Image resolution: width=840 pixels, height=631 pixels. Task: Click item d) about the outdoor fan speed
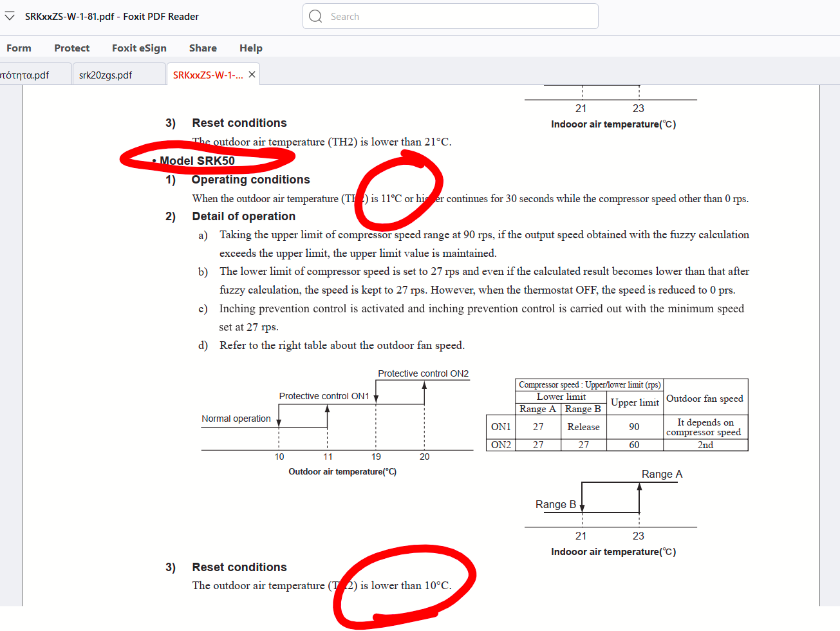pyautogui.click(x=331, y=345)
